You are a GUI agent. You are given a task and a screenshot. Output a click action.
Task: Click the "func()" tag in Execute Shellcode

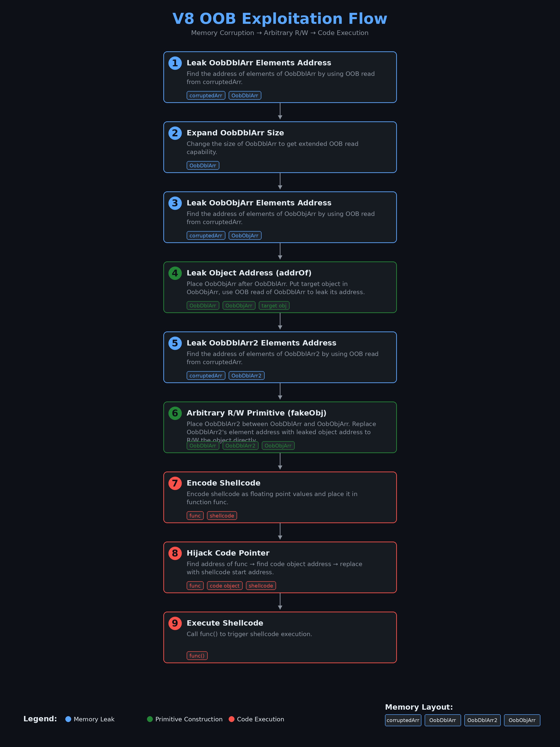pyautogui.click(x=197, y=655)
